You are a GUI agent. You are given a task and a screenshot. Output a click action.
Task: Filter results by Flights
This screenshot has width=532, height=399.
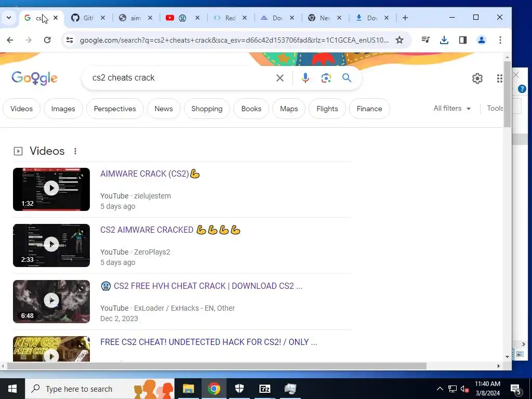coord(327,109)
